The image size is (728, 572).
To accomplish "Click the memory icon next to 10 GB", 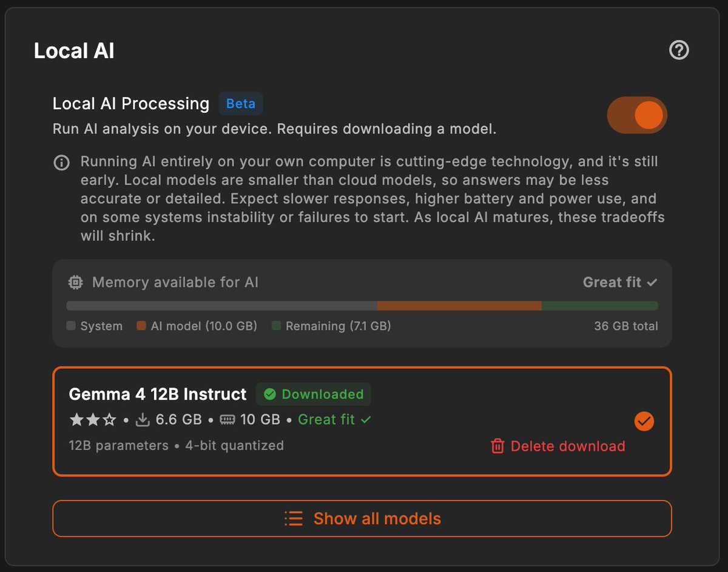I will coord(227,420).
